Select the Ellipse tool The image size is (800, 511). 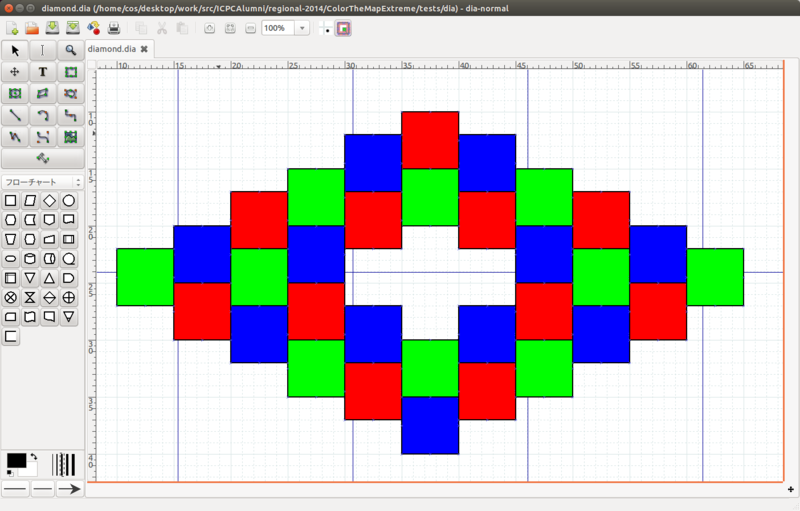click(15, 93)
